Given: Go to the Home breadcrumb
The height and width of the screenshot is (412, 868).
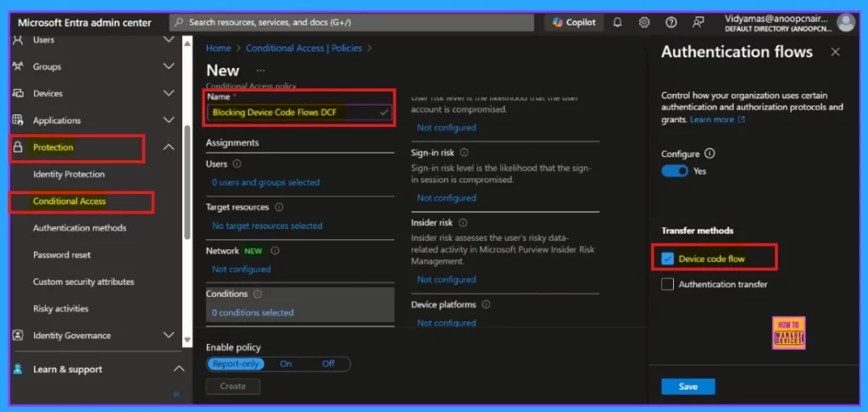Looking at the screenshot, I should tap(219, 48).
